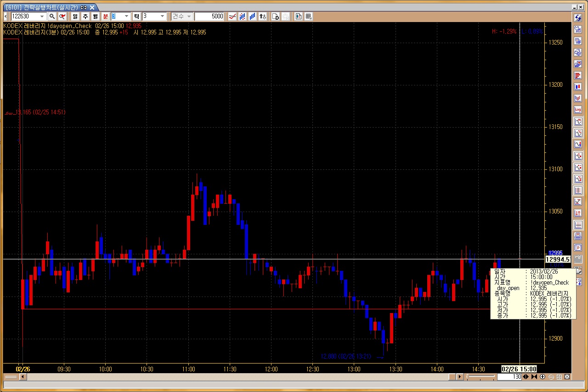The width and height of the screenshot is (588, 392).
Task: Select the 일 (daily) period toggle
Action: pyautogui.click(x=75, y=17)
